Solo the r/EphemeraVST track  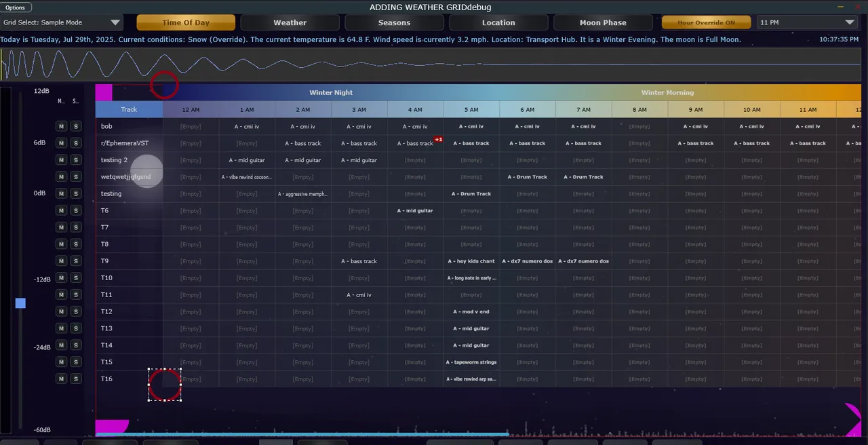tap(76, 143)
